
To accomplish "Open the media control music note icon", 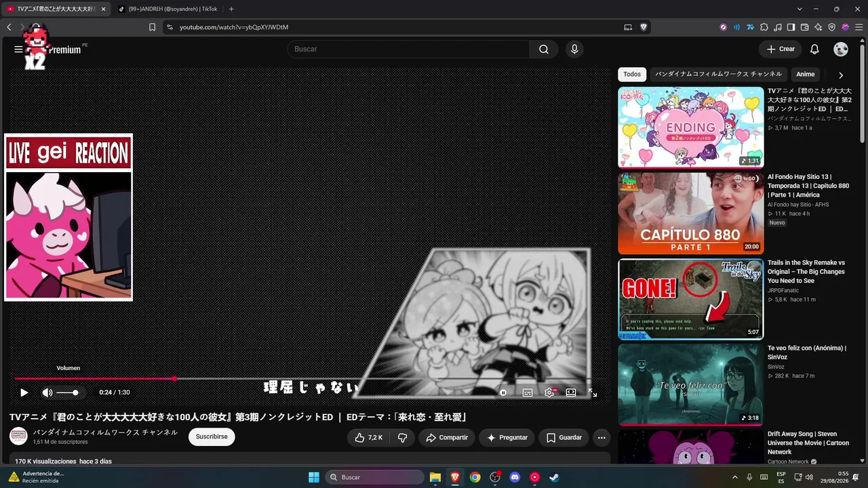I will pos(777,27).
